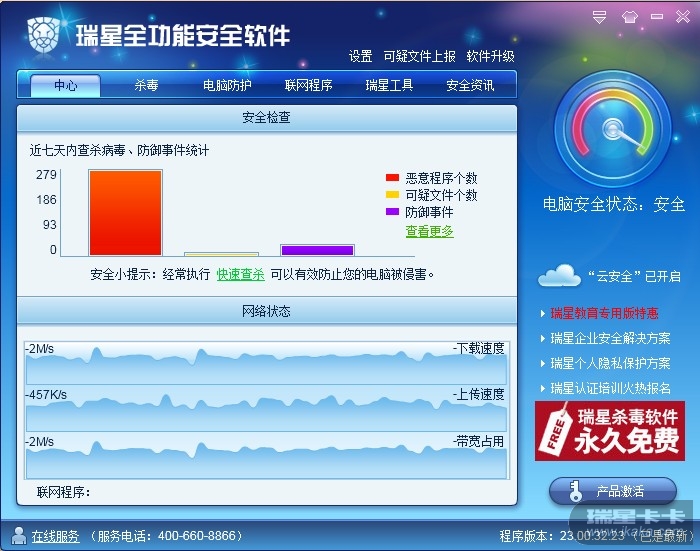The image size is (700, 551).
Task: Click arrow beside 瑞星教育专用版特惠
Action: [543, 313]
